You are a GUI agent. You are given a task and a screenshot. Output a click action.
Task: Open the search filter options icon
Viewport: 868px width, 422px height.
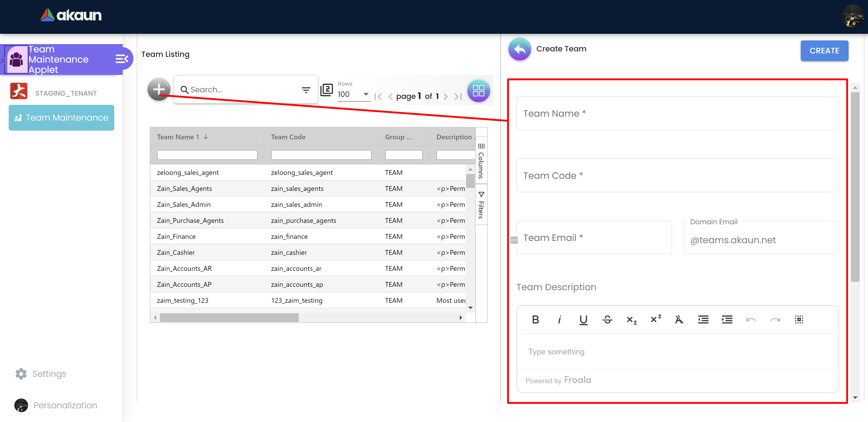pos(306,90)
